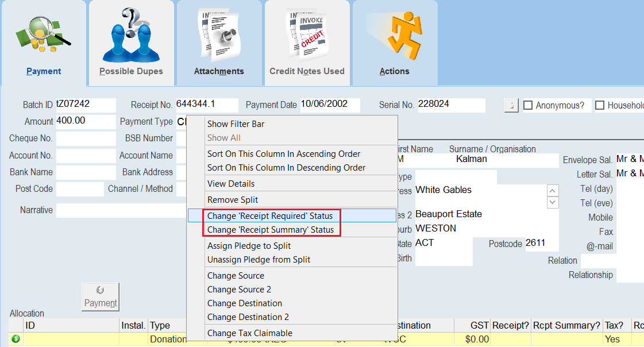Click the suburb field WESTON

click(x=487, y=229)
